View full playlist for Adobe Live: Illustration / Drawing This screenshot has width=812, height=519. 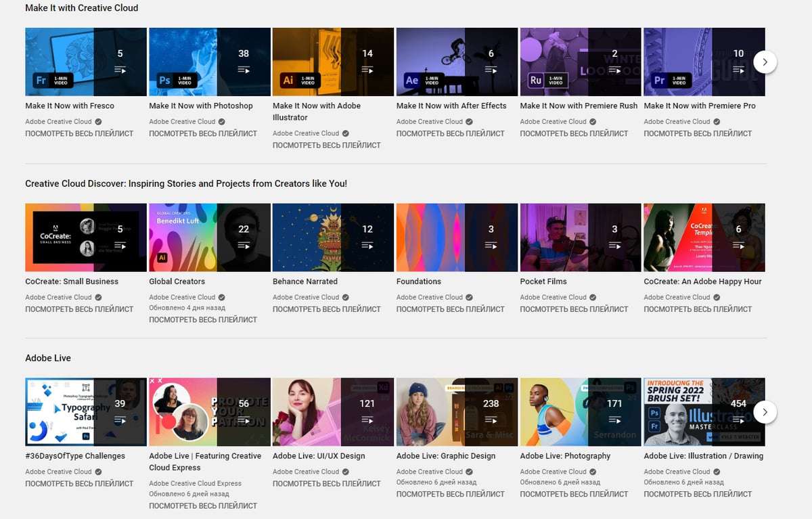pos(698,494)
